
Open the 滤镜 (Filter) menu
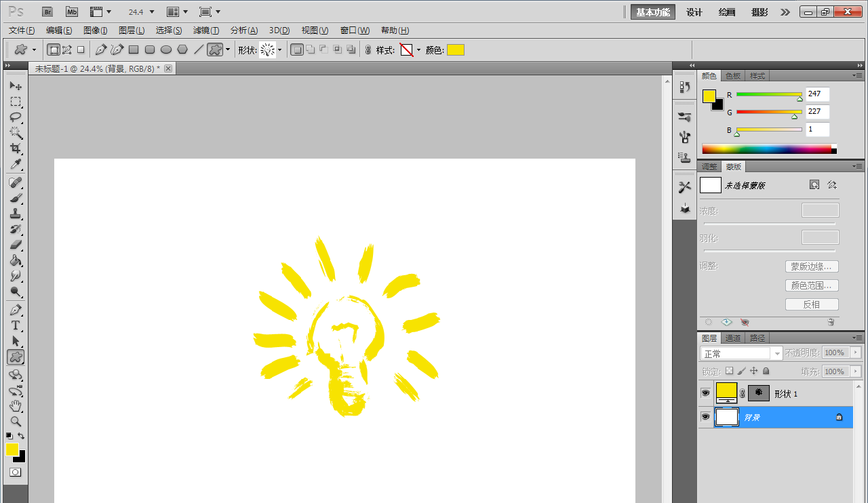(205, 31)
